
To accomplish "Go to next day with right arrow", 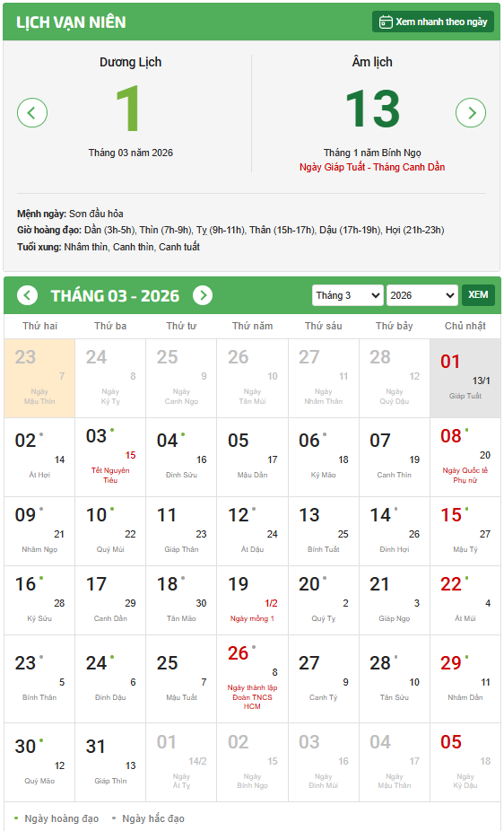I will click(471, 113).
